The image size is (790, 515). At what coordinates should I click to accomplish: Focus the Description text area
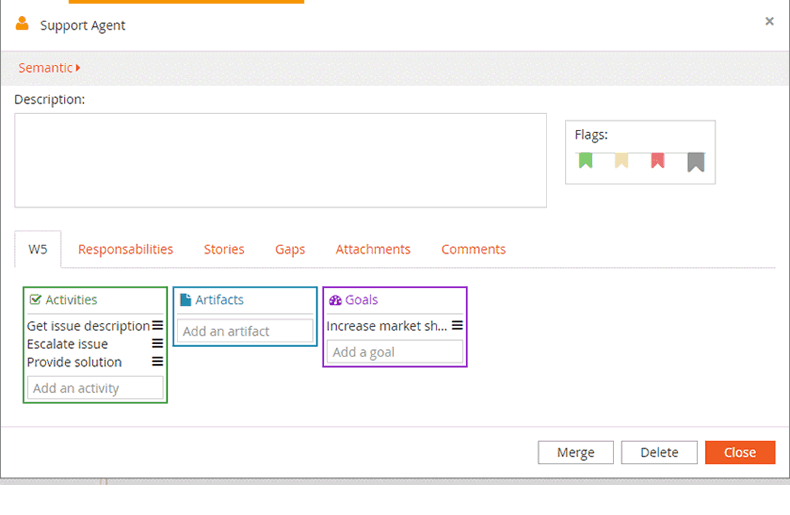coord(280,160)
